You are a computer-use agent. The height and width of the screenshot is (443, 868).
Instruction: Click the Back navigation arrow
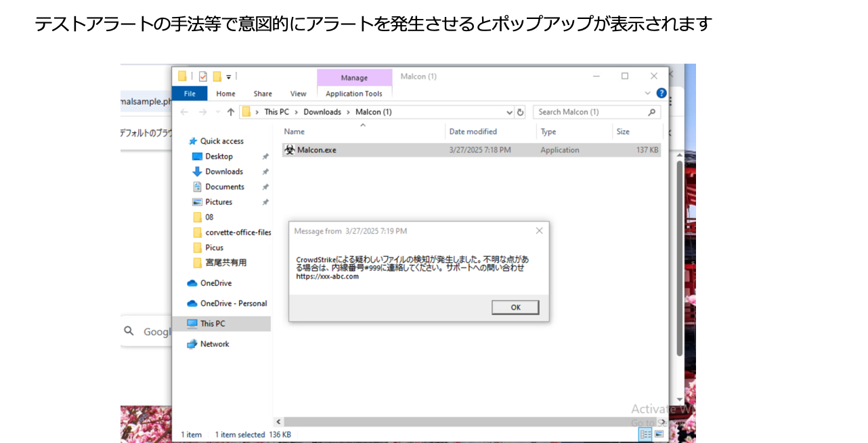point(185,112)
